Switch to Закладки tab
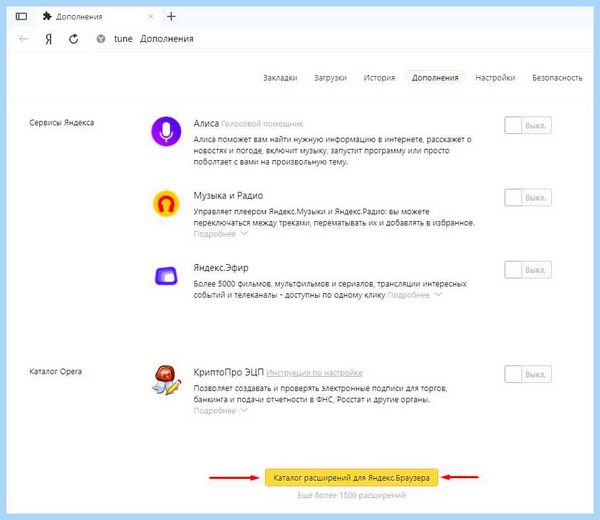This screenshot has width=600, height=520. coord(280,78)
